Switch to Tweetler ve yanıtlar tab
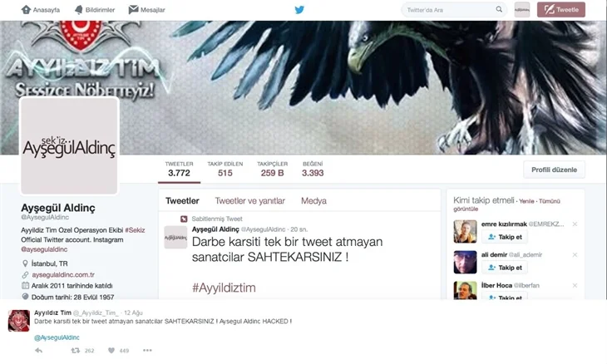607x364 pixels. (249, 201)
